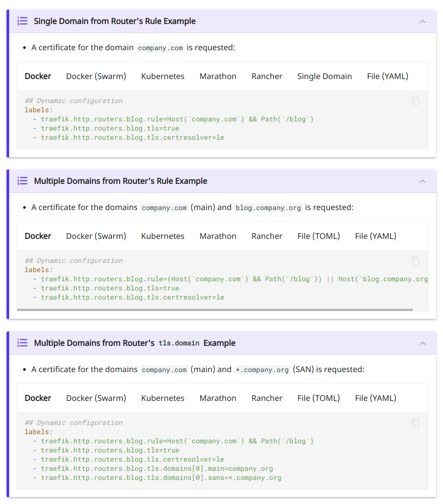Viewport: 443px width, 504px height.
Task: Collapse the Single Domain from Router's Rule example
Action: coord(422,21)
